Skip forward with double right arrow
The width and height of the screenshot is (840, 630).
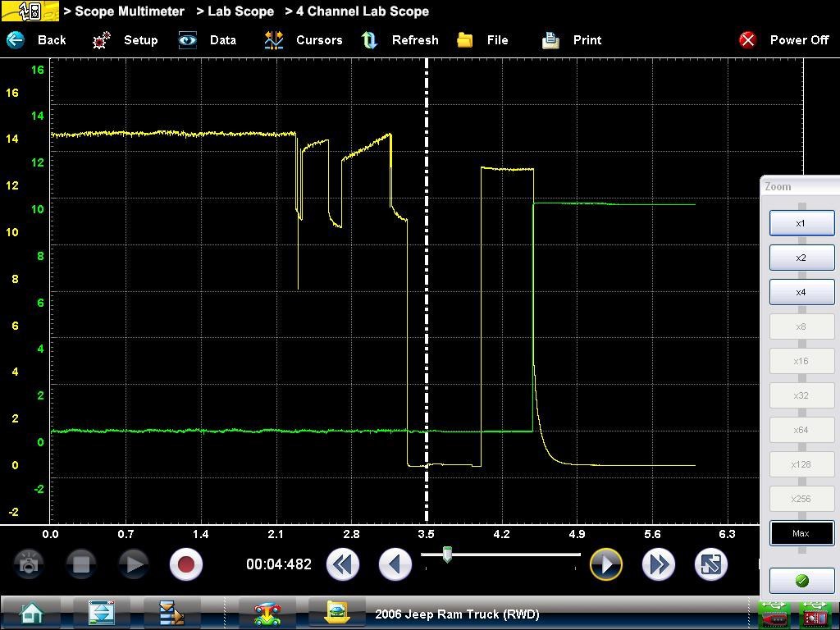pyautogui.click(x=658, y=564)
